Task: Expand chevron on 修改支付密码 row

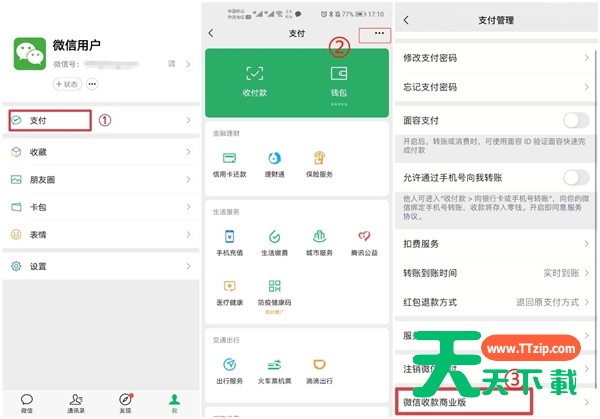Action: pyautogui.click(x=586, y=58)
